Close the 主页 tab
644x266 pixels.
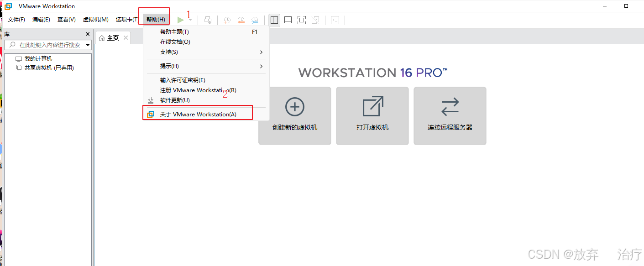[x=126, y=38]
